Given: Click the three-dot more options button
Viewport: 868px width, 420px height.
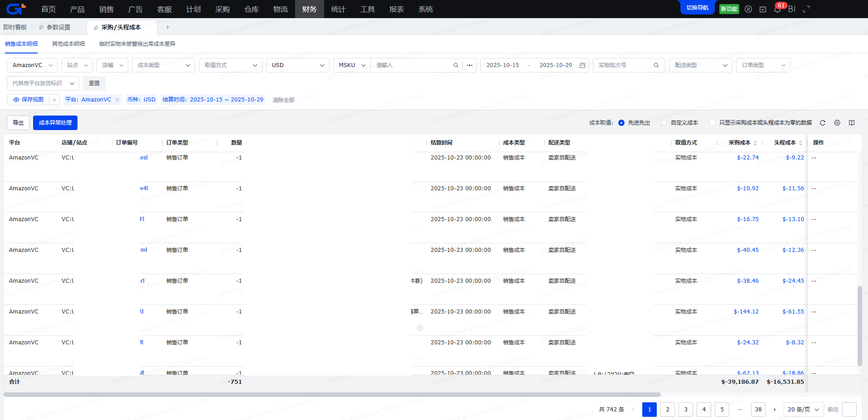Looking at the screenshot, I should [x=470, y=65].
